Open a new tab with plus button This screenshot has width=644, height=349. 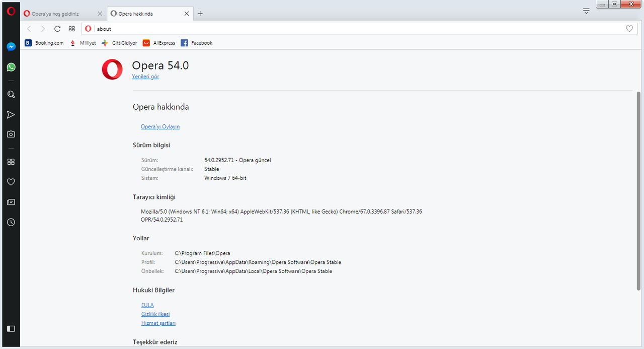(x=200, y=14)
